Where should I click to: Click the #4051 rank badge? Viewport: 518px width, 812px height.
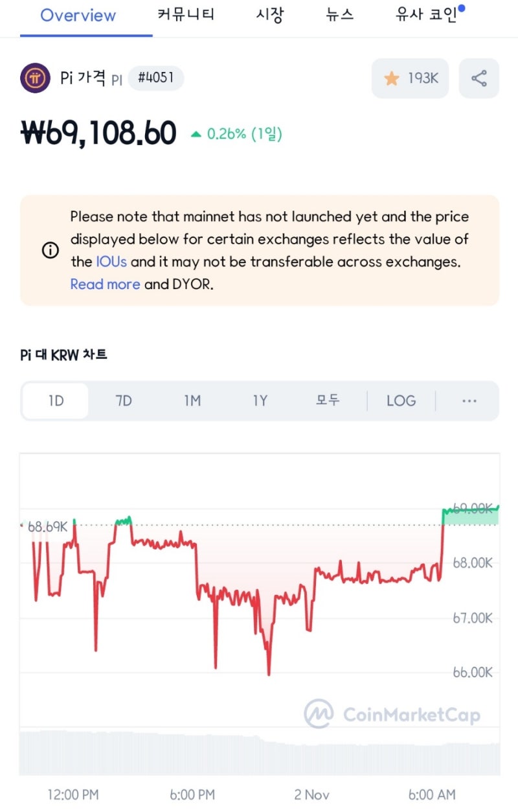tap(155, 78)
